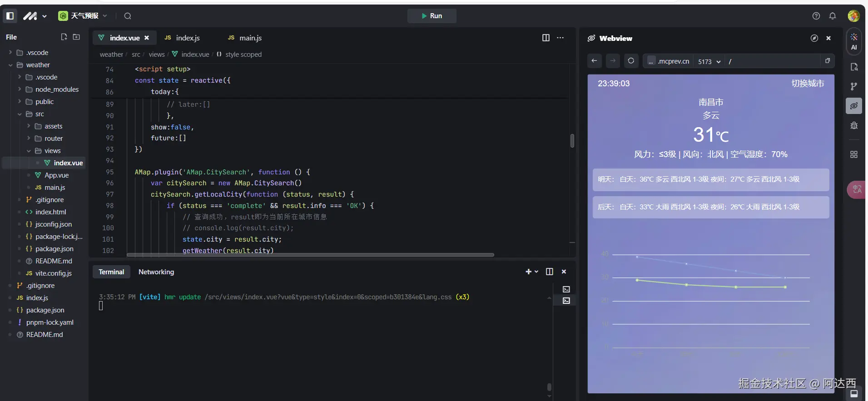Collapse the views folder
868x401 pixels.
(x=29, y=151)
